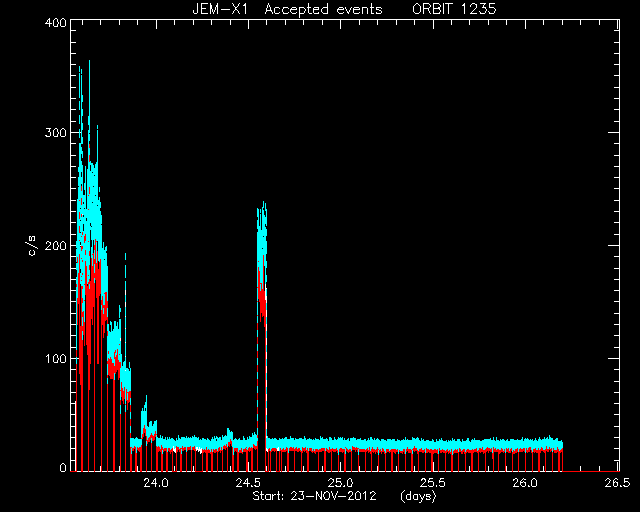This screenshot has width=640, height=512.
Task: Click the ORBIT 1235 title text
Action: tap(454, 9)
